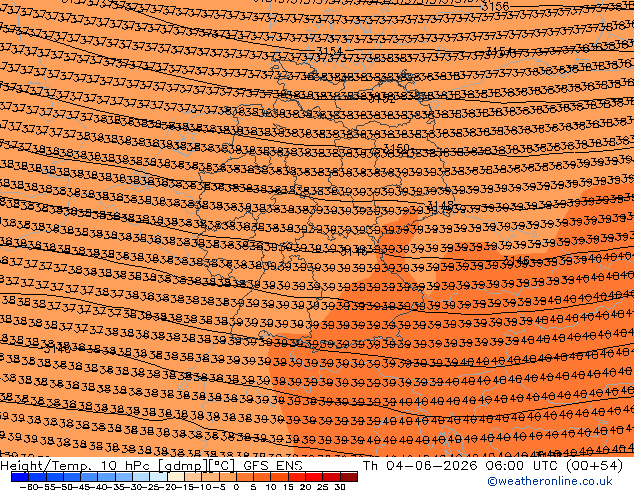Pick the legend swatch between 10 and 15
Screen dimensions: 634x490
click(x=279, y=477)
